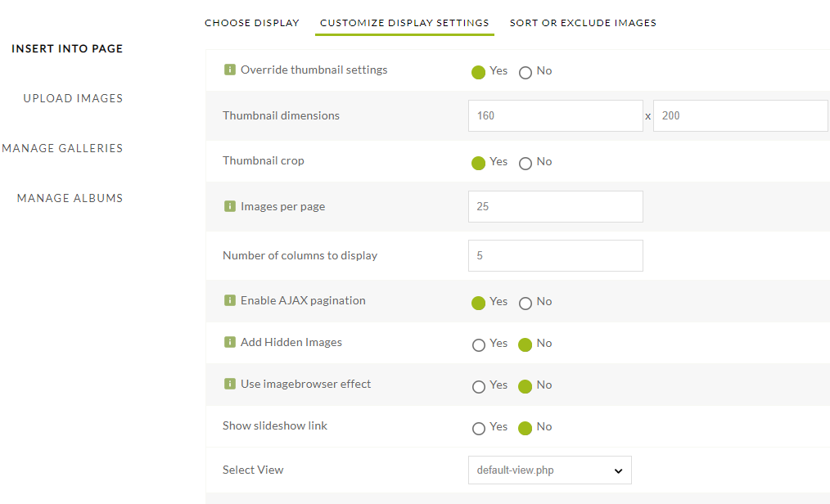Click the thumbnail width field showing 160

tap(555, 116)
